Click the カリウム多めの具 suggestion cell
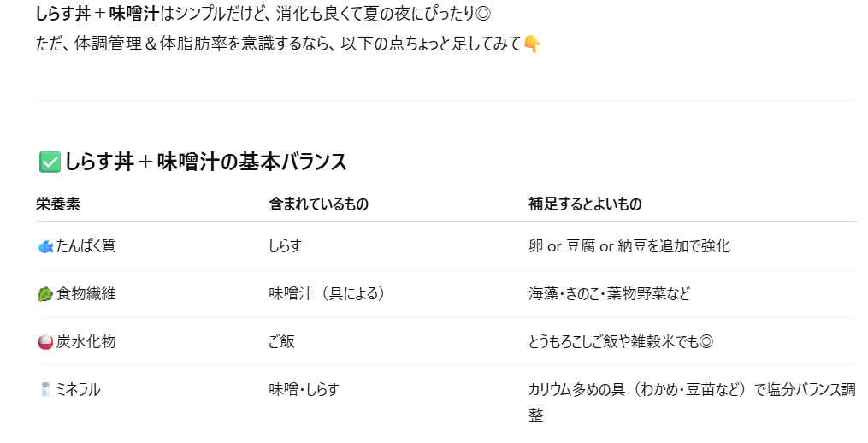 (x=692, y=401)
